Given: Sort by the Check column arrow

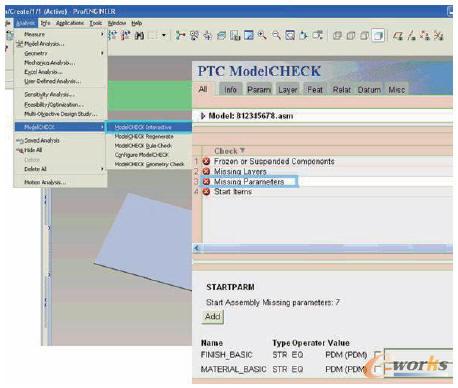Looking at the screenshot, I should 242,150.
